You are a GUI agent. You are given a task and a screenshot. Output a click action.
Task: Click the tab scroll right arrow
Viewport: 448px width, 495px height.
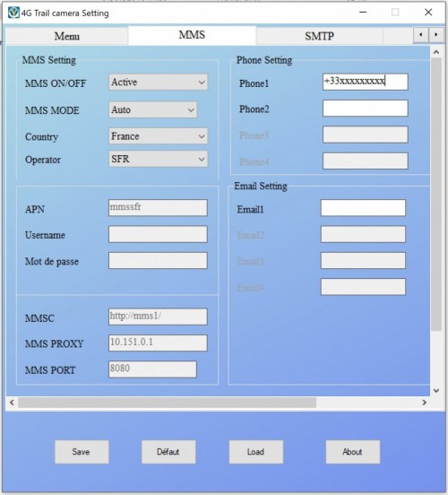click(436, 35)
